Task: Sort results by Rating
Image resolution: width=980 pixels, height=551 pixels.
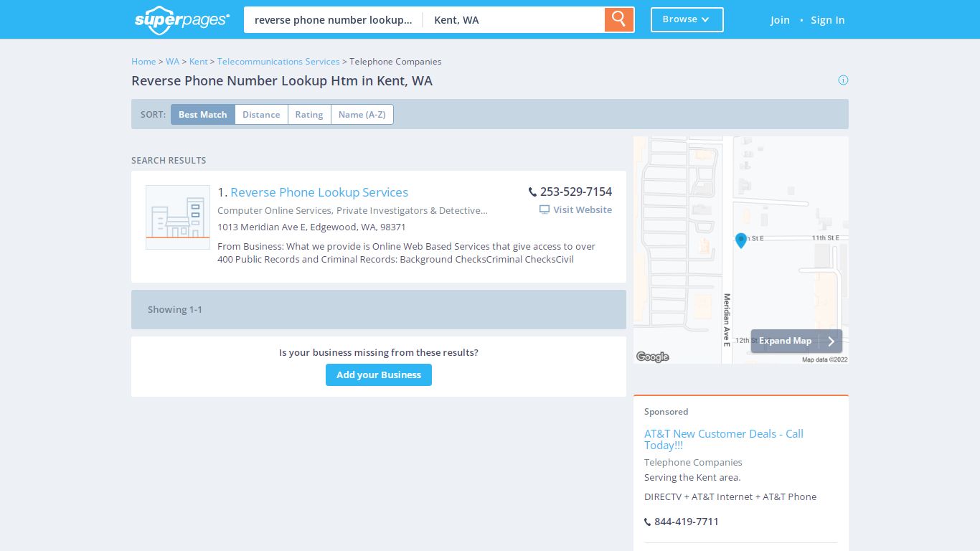Action: [309, 114]
